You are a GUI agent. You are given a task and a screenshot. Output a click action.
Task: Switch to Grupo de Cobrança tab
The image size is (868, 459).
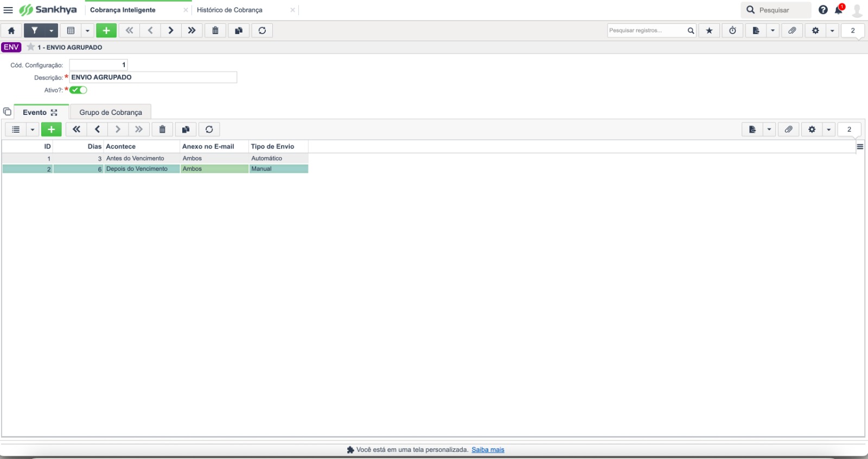111,112
